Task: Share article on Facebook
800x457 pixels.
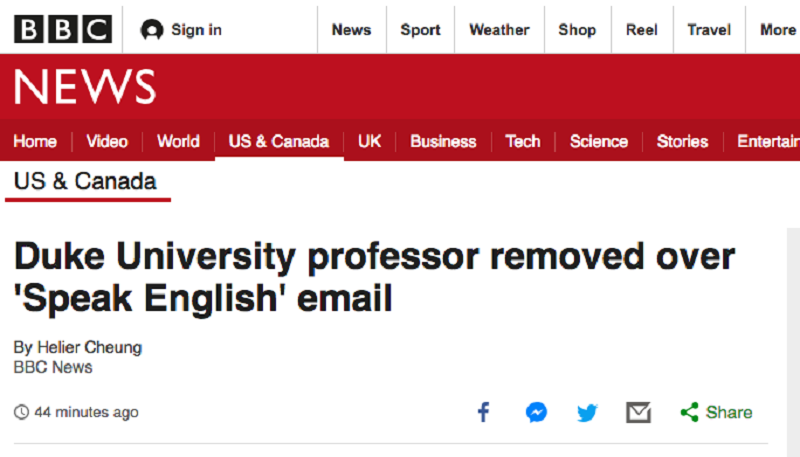Action: (x=484, y=412)
